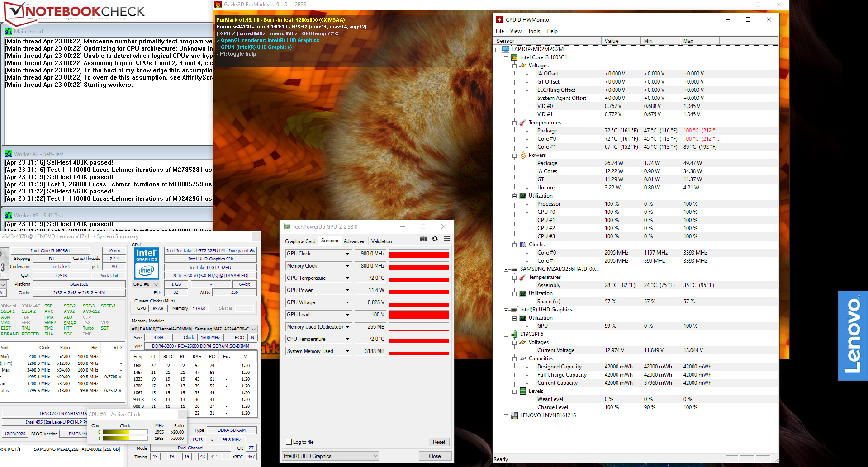Take a screenshot with GPU-Z camera icon
The image size is (868, 467).
pos(423,239)
